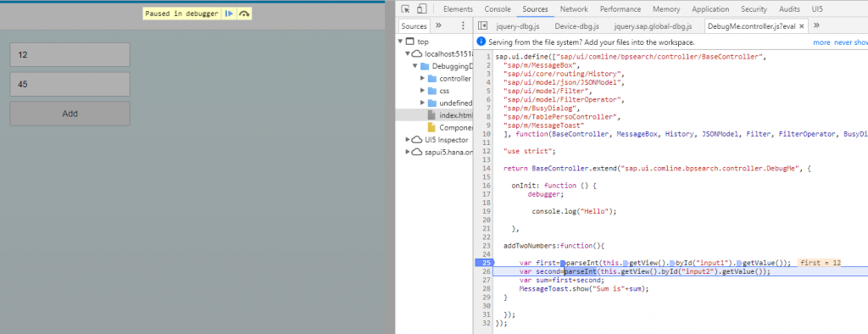Select the Sources panel tab in top bar
This screenshot has width=868, height=334.
536,8
